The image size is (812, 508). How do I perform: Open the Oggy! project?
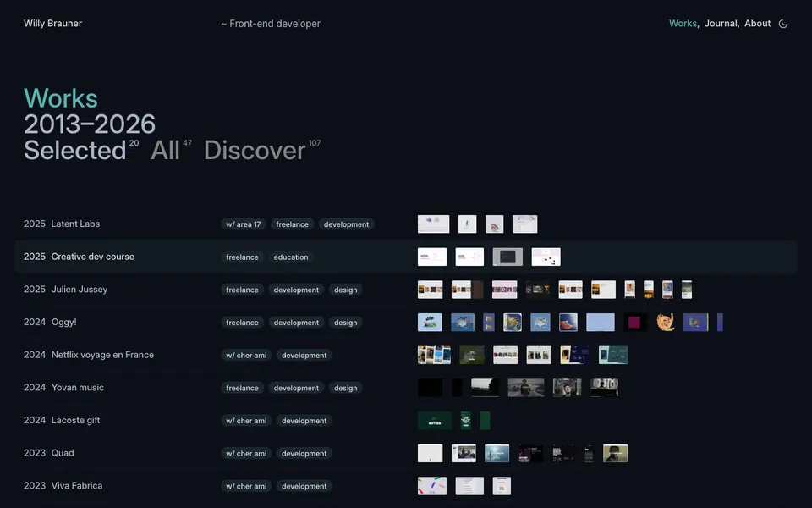(63, 322)
